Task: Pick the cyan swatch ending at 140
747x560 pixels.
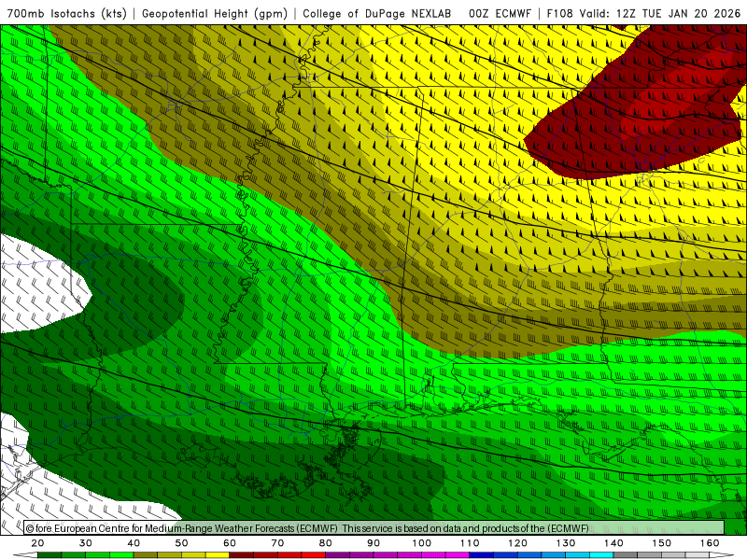Action: 601,555
